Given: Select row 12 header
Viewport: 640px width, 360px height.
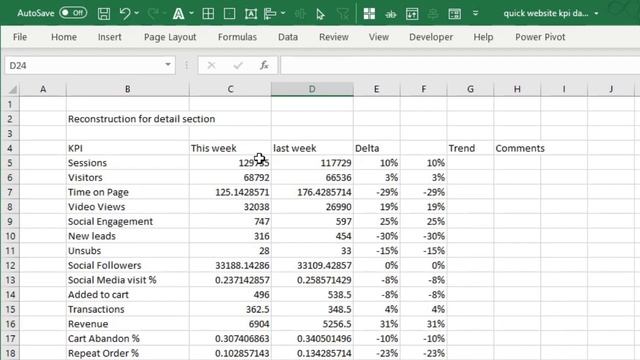Looking at the screenshot, I should point(10,265).
